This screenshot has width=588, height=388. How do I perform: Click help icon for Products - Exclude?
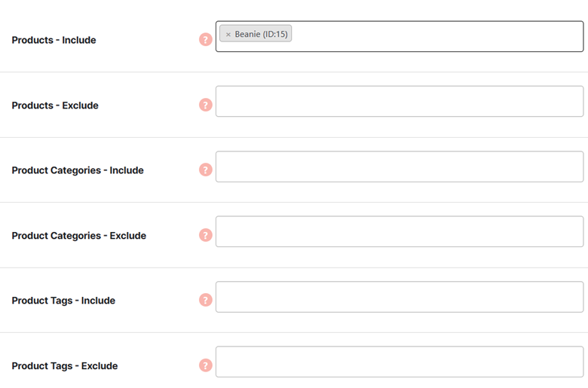coord(206,105)
